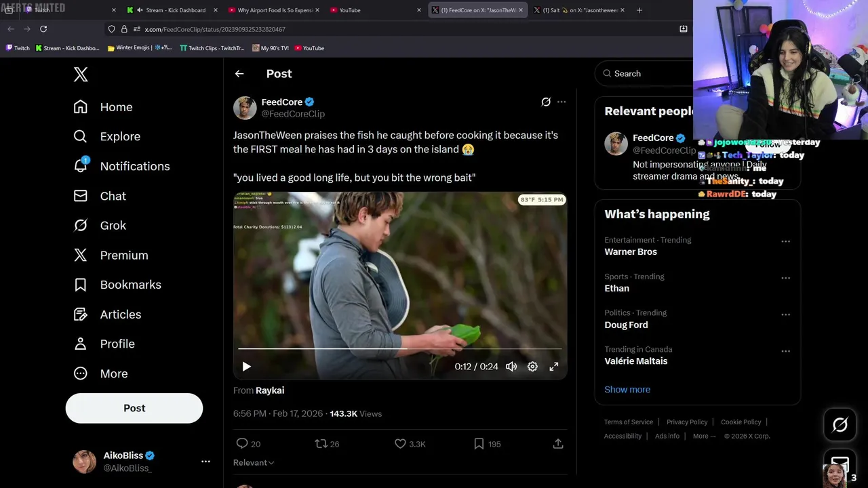This screenshot has width=868, height=488.
Task: Open the Terms of Service link
Action: pyautogui.click(x=629, y=422)
